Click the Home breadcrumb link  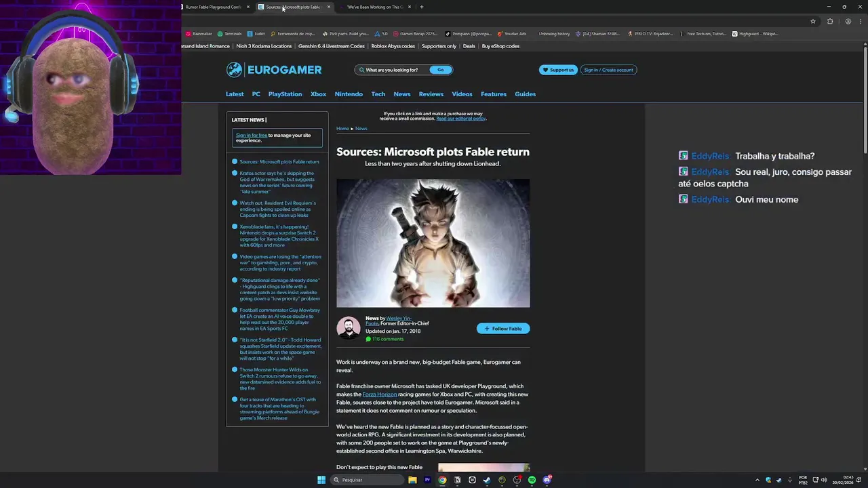[x=342, y=129]
